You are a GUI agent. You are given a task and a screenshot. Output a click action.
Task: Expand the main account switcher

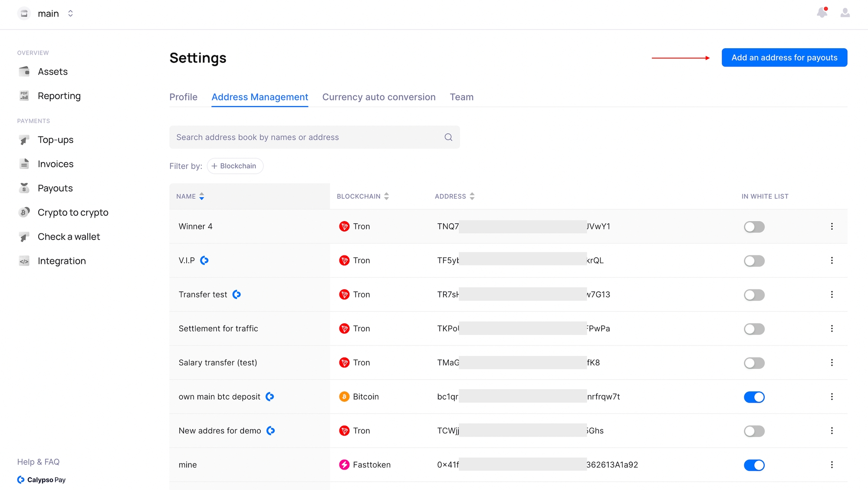[70, 13]
